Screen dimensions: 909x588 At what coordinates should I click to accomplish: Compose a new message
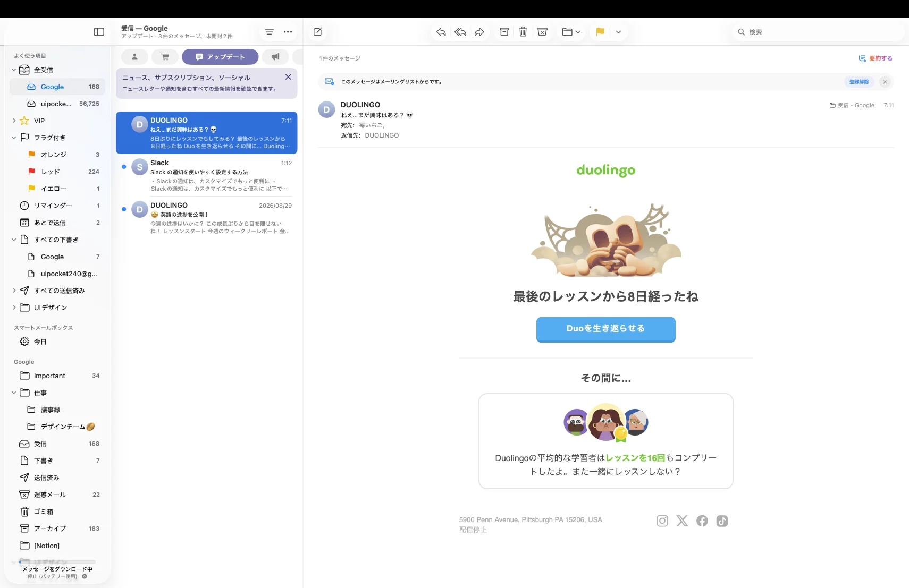pos(318,32)
